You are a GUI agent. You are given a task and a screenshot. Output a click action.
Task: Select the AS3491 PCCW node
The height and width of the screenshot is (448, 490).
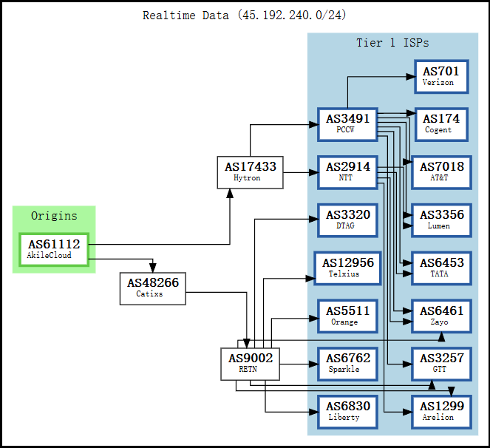pos(347,124)
